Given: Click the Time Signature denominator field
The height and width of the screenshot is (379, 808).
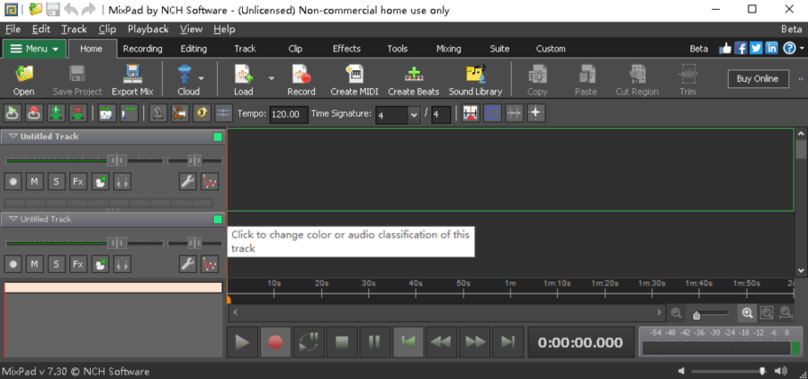Looking at the screenshot, I should coord(441,114).
